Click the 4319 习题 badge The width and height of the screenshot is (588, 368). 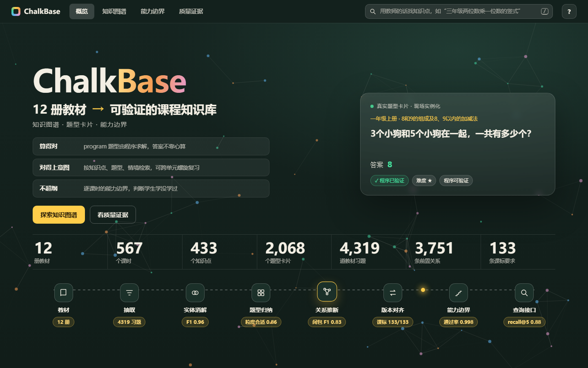(129, 322)
